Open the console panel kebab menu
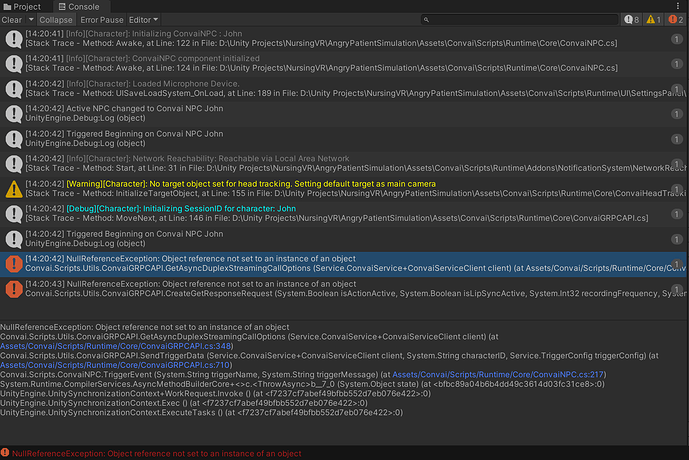The height and width of the screenshot is (460, 689). click(678, 6)
